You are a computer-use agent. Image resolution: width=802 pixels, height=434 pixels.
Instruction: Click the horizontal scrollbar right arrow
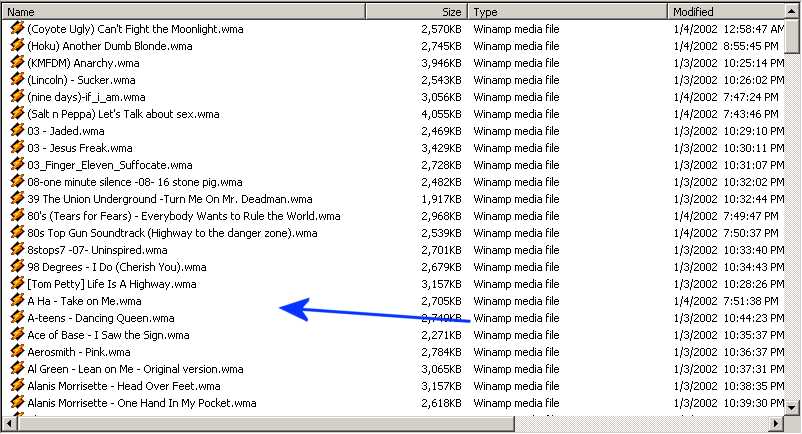click(x=777, y=425)
